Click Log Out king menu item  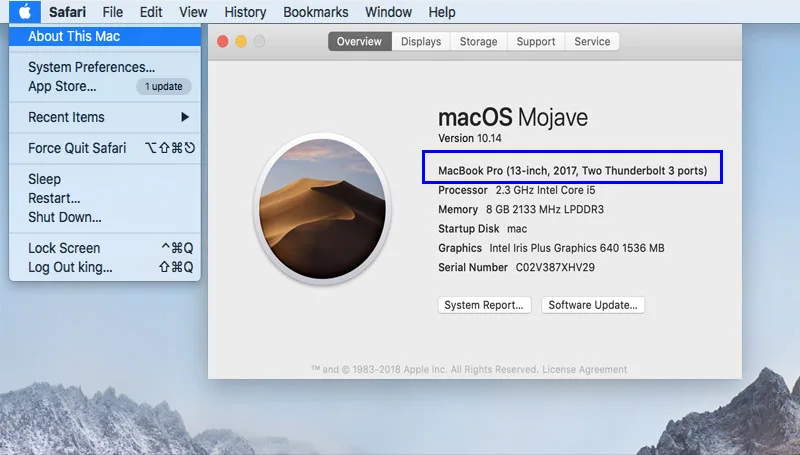pyautogui.click(x=70, y=267)
